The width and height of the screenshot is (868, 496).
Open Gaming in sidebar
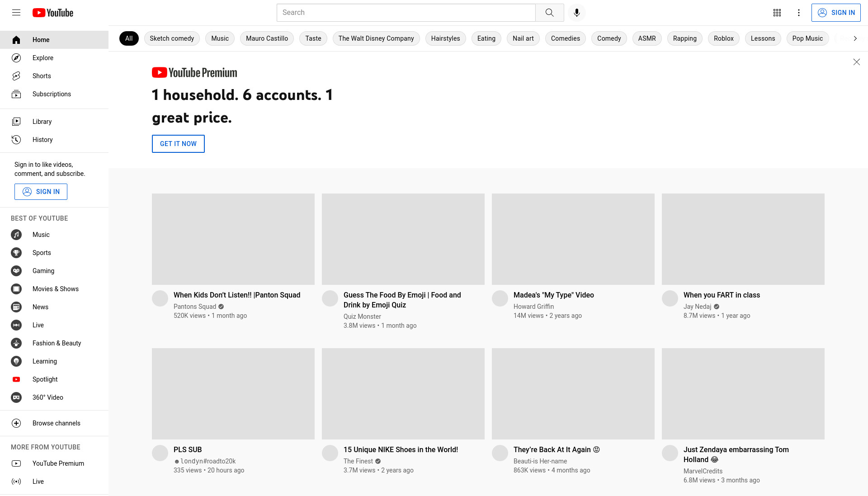pyautogui.click(x=54, y=271)
